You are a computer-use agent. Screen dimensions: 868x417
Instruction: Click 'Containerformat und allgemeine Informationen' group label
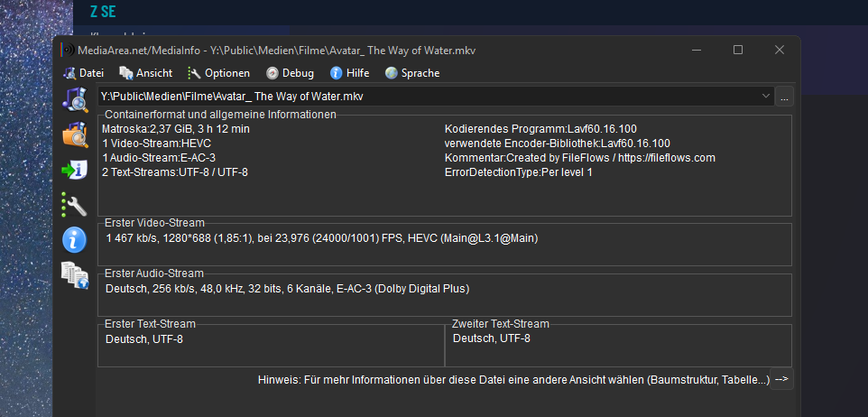[x=220, y=115]
